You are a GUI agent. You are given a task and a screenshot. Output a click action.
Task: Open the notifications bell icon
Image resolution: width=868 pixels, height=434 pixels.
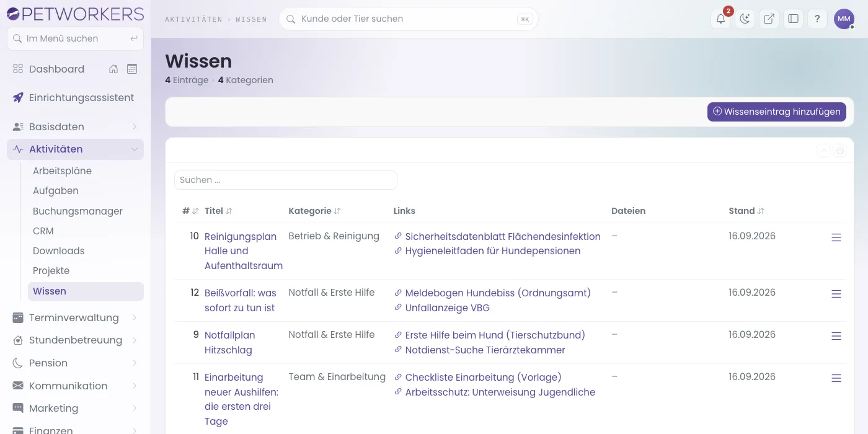click(720, 19)
